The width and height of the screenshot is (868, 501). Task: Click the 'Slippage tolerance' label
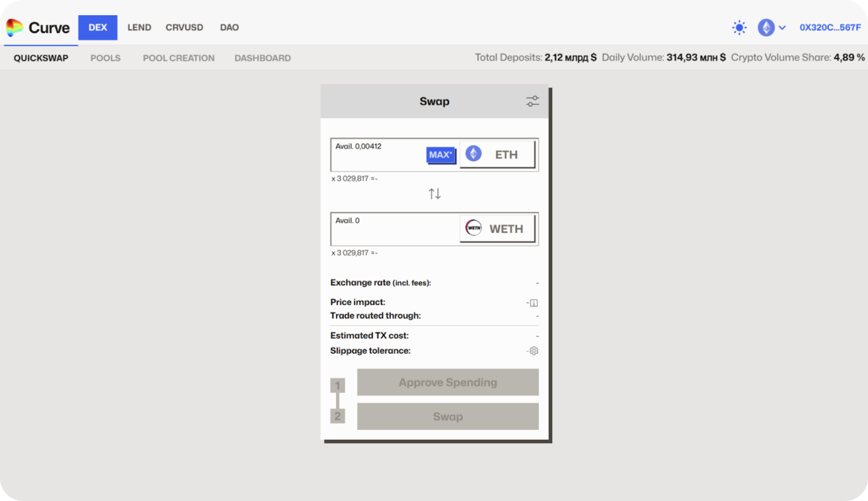tap(370, 351)
